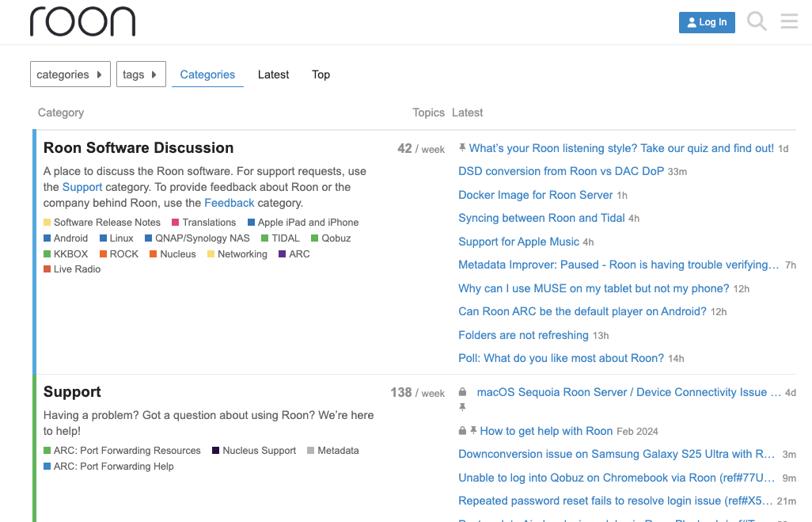Follow the Support link in description
The image size is (812, 522).
tap(82, 187)
